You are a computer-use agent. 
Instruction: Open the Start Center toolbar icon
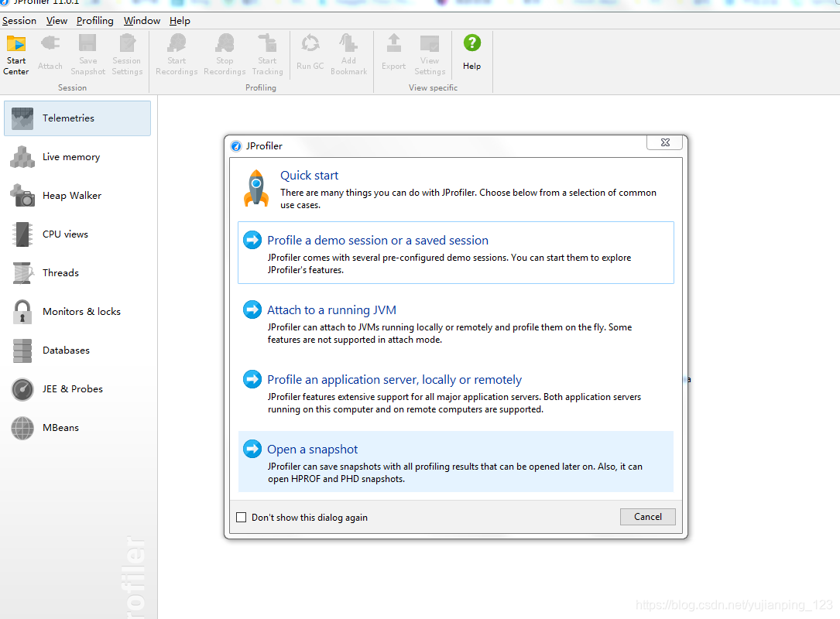(x=16, y=43)
